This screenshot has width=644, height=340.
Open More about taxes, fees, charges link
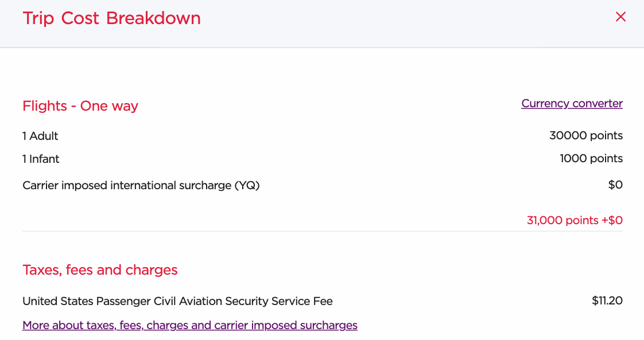(189, 326)
